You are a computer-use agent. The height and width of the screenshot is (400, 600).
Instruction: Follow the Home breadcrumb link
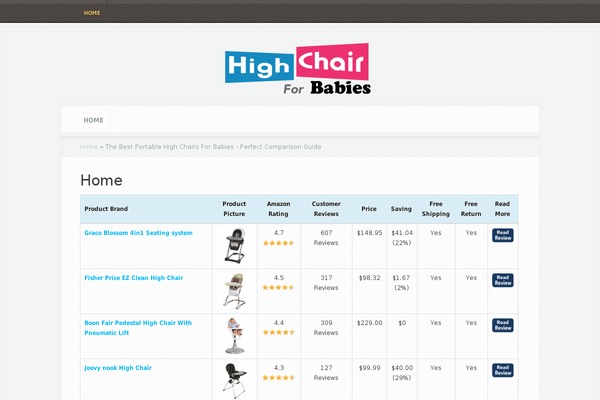pos(89,147)
